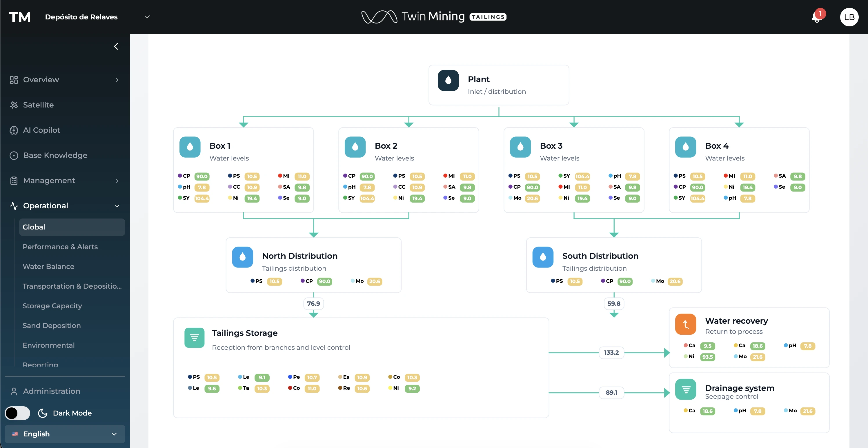
Task: Open the English language selector
Action: click(x=65, y=434)
